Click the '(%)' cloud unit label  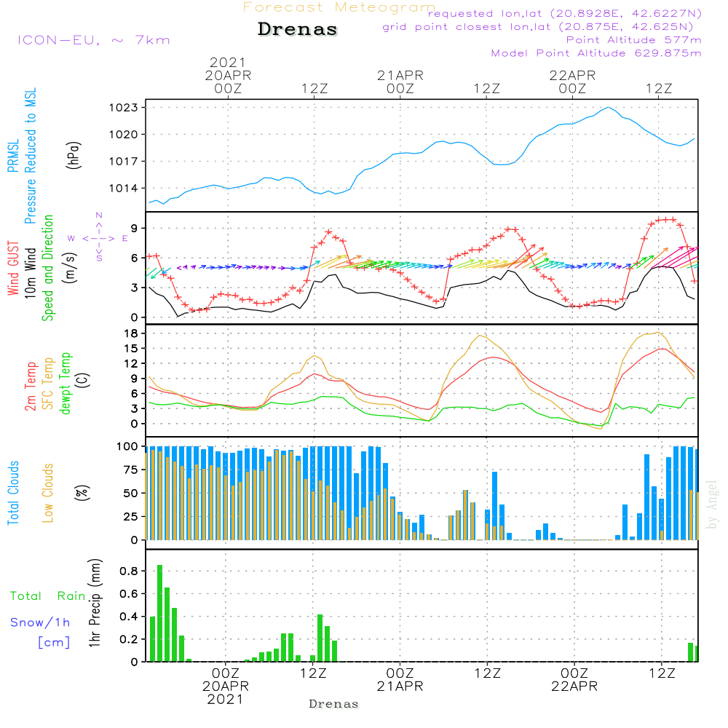click(x=82, y=493)
